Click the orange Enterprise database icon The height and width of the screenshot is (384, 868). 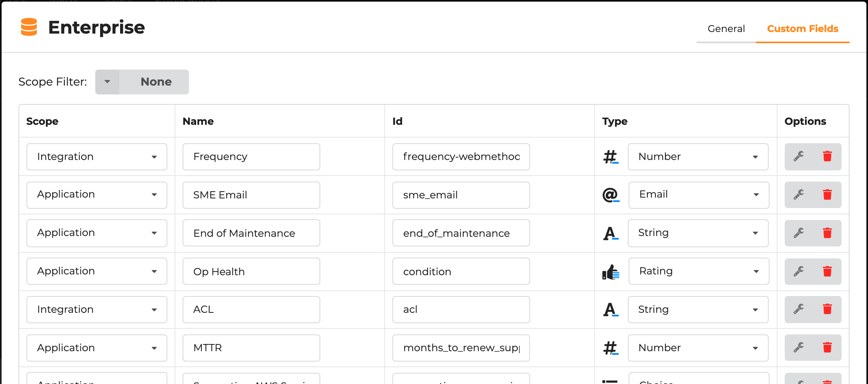[29, 27]
